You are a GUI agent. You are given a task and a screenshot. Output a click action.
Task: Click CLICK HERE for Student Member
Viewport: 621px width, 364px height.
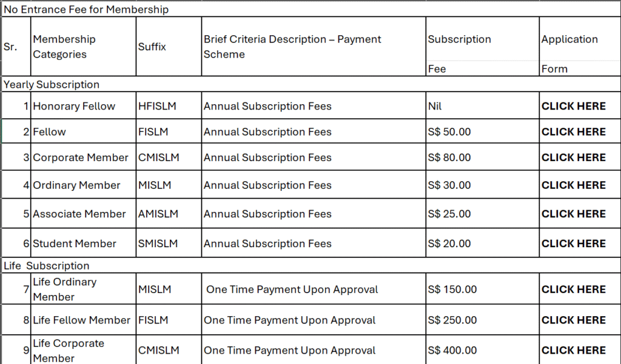click(573, 243)
